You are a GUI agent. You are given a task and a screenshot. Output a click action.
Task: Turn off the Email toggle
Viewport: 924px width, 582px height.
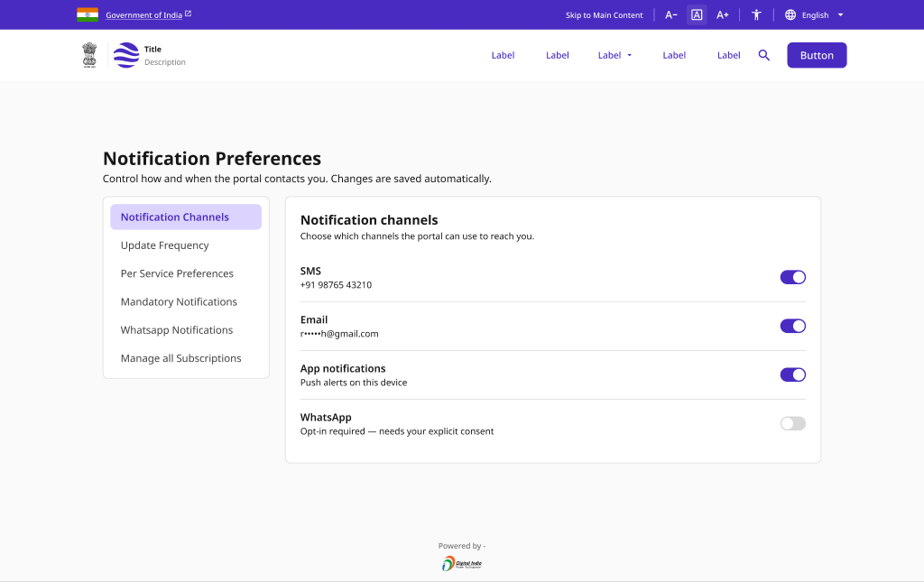[792, 326]
